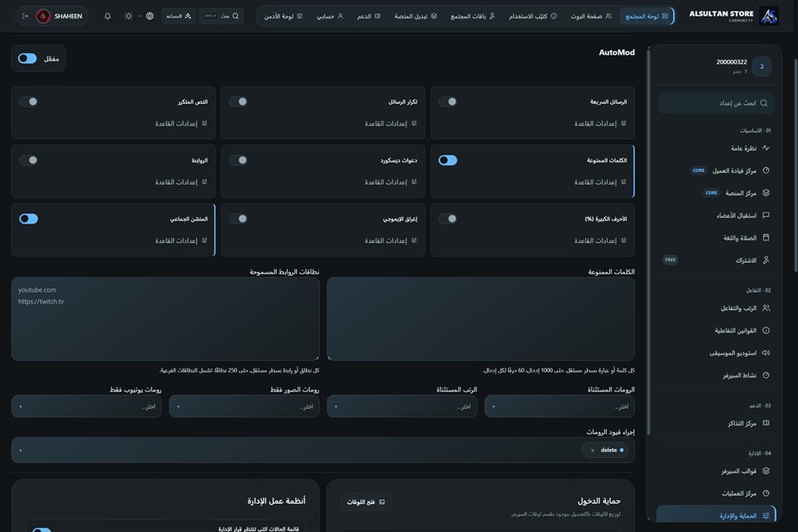Enable the إغراق الإيموجي rule switch
Image resolution: width=798 pixels, height=532 pixels.
(239, 219)
